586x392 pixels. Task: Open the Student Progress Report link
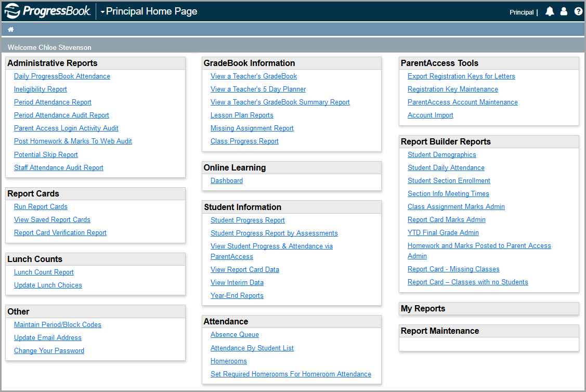(248, 220)
